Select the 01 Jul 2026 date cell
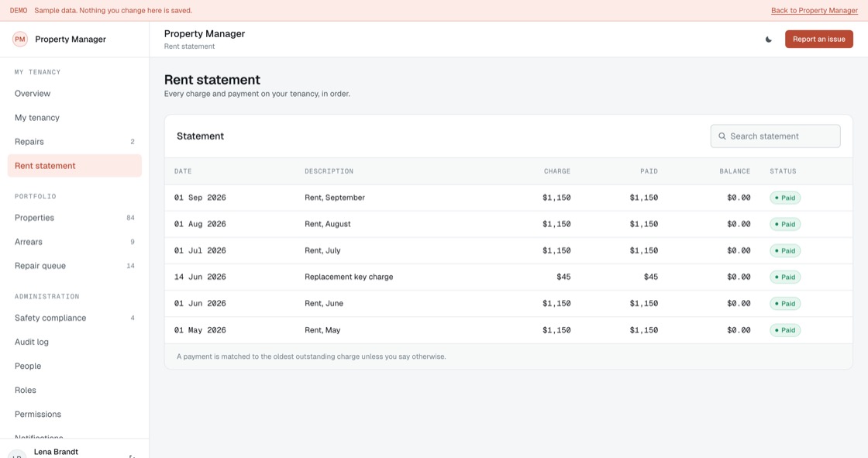Screen dimensions: 868x458 click(x=200, y=250)
